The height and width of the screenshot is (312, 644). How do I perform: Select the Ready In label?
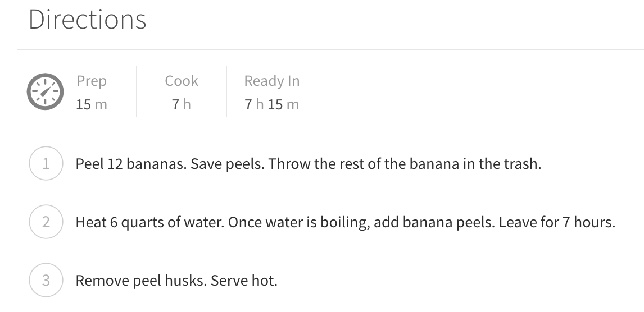coord(271,81)
